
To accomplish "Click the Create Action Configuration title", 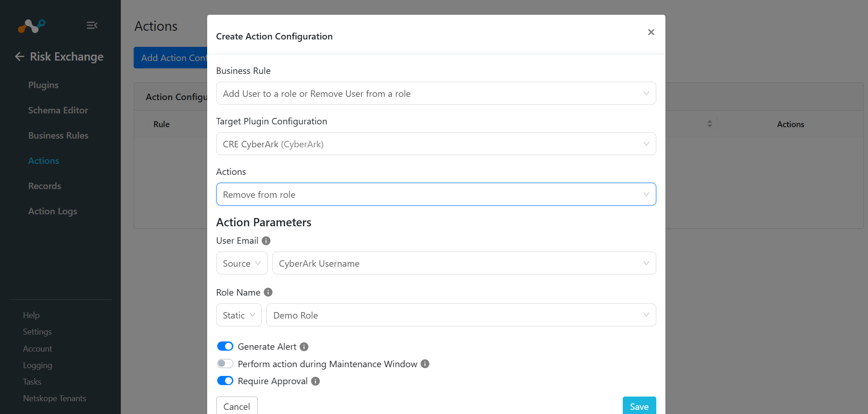I will click(274, 36).
